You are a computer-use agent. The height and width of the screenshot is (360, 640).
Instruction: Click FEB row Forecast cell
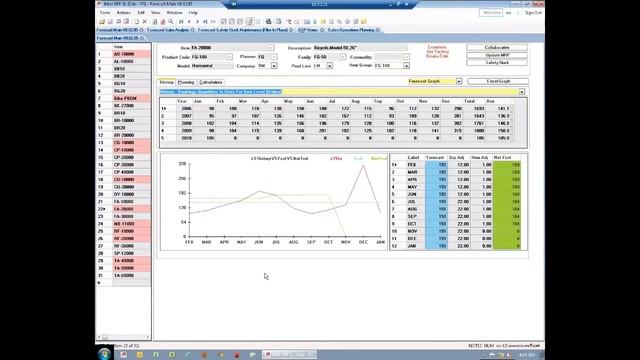(x=436, y=165)
